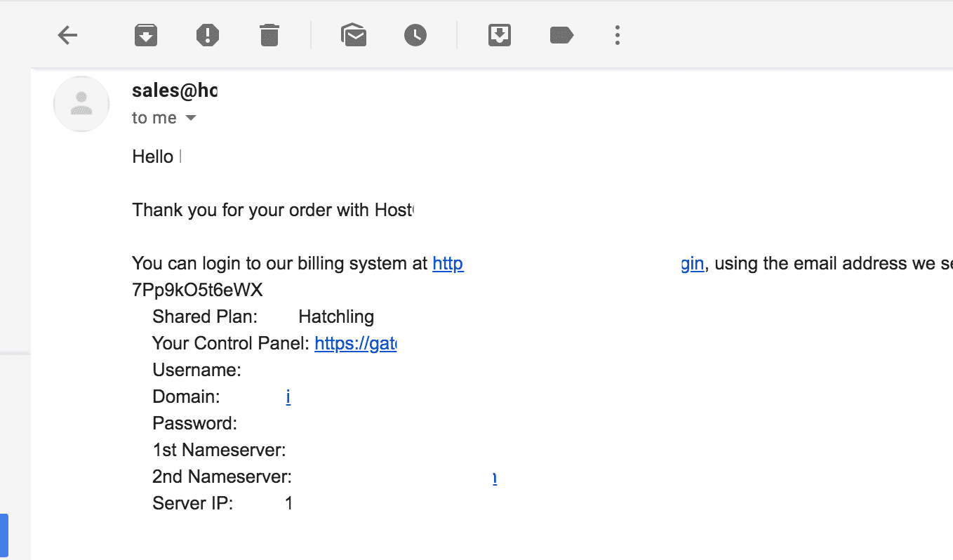Snooze this email

(x=415, y=34)
